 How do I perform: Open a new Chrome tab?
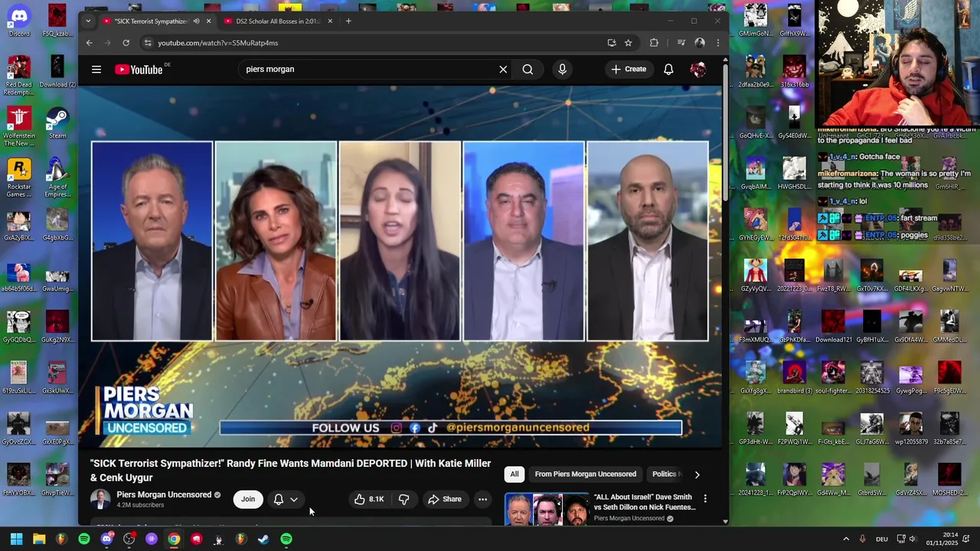(348, 21)
